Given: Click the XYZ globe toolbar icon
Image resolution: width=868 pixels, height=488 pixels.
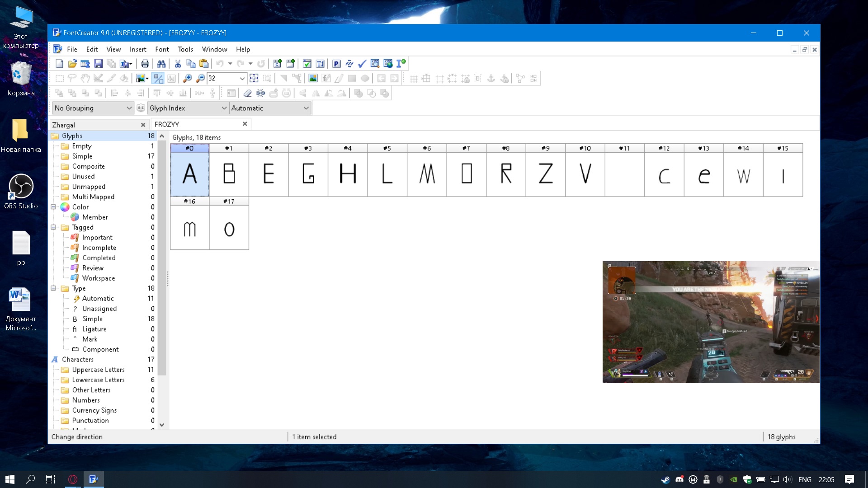Looking at the screenshot, I should (388, 64).
